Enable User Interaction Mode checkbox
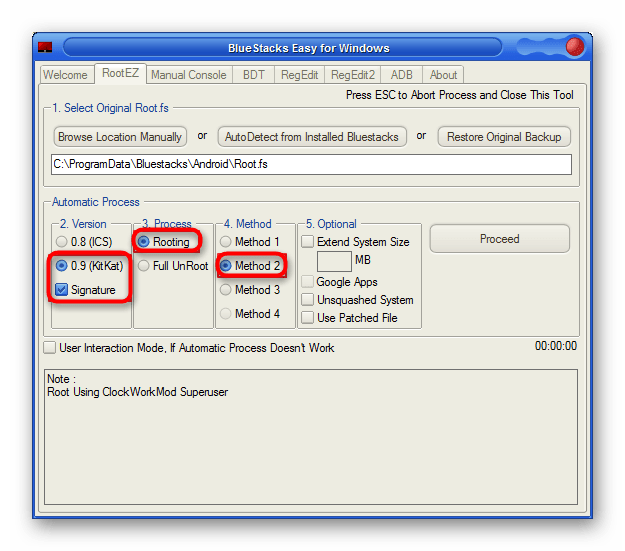 pyautogui.click(x=189, y=348)
